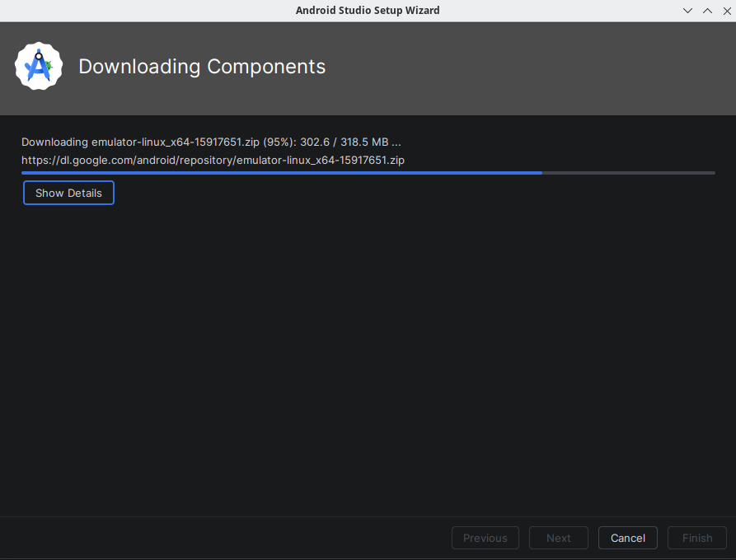Cancel the component download

coord(627,538)
